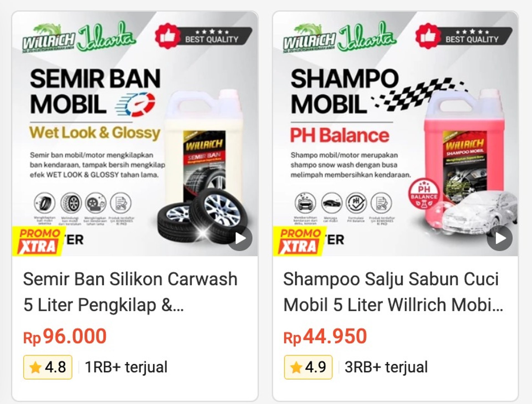Click the 4.9 star rating badge
The image size is (532, 404).
[308, 367]
